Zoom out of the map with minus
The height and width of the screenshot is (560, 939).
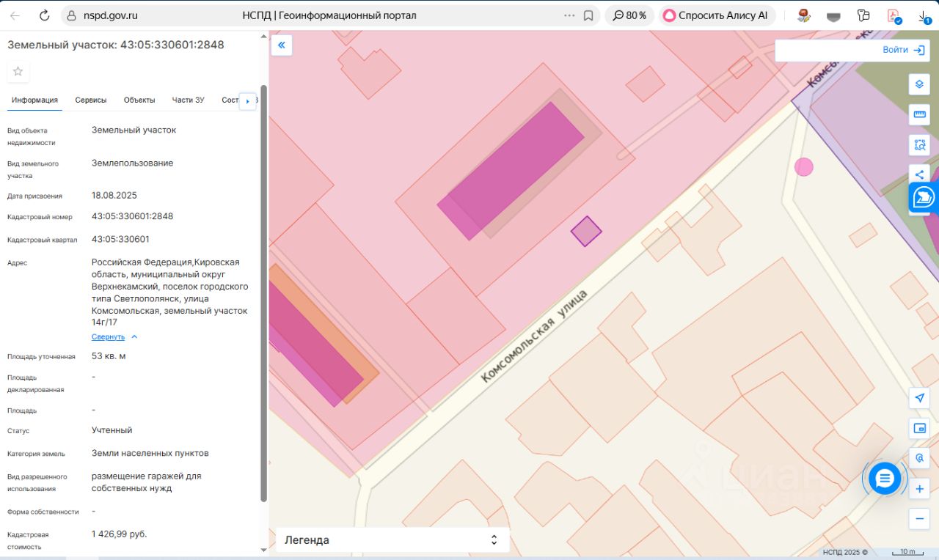[x=919, y=519]
